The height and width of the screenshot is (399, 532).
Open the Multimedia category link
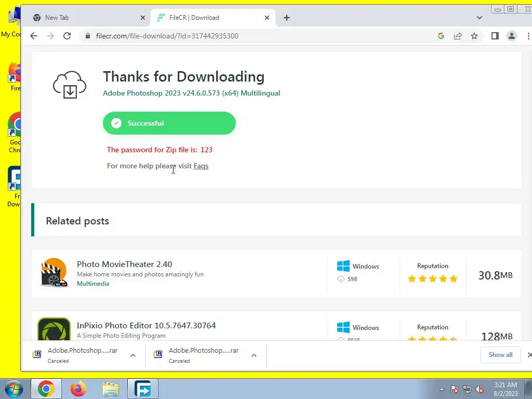click(93, 284)
